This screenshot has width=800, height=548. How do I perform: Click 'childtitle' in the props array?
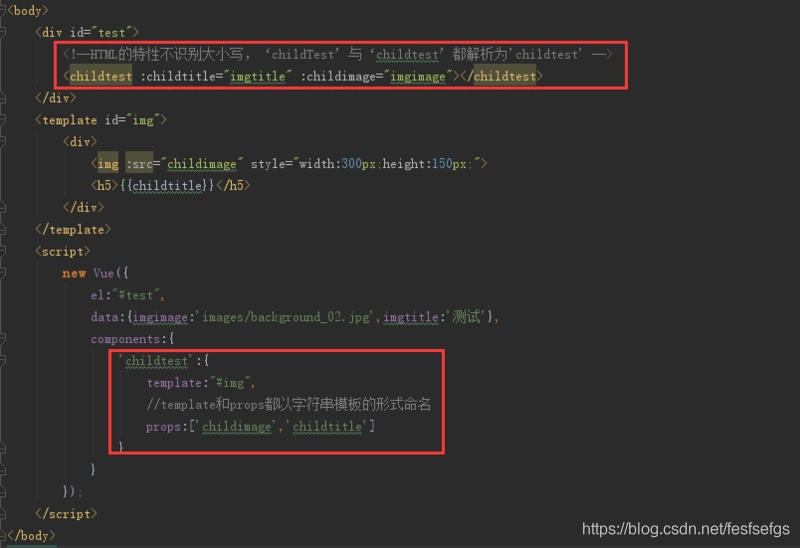pyautogui.click(x=328, y=427)
